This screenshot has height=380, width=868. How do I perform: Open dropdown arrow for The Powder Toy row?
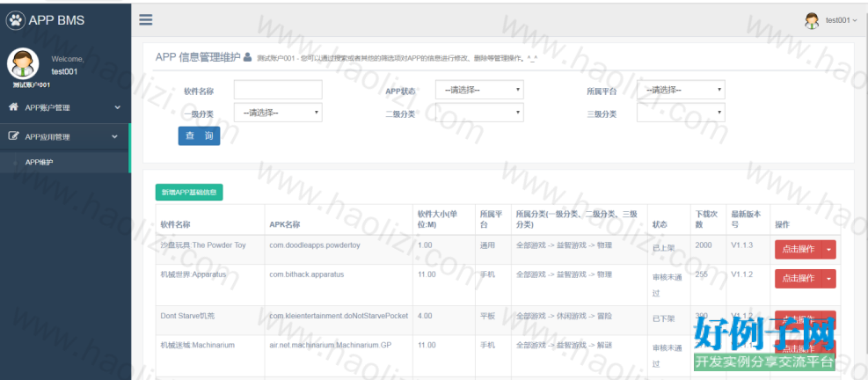point(828,249)
